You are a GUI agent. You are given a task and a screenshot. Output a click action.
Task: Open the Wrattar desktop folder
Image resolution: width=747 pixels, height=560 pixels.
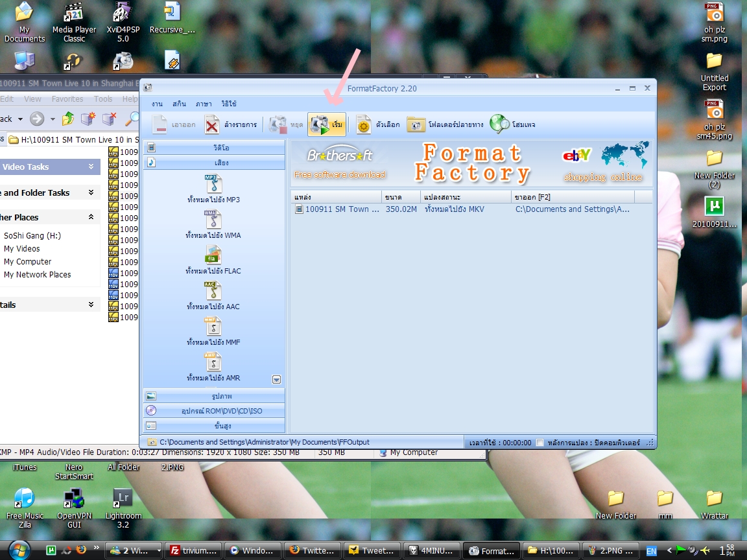tap(714, 505)
